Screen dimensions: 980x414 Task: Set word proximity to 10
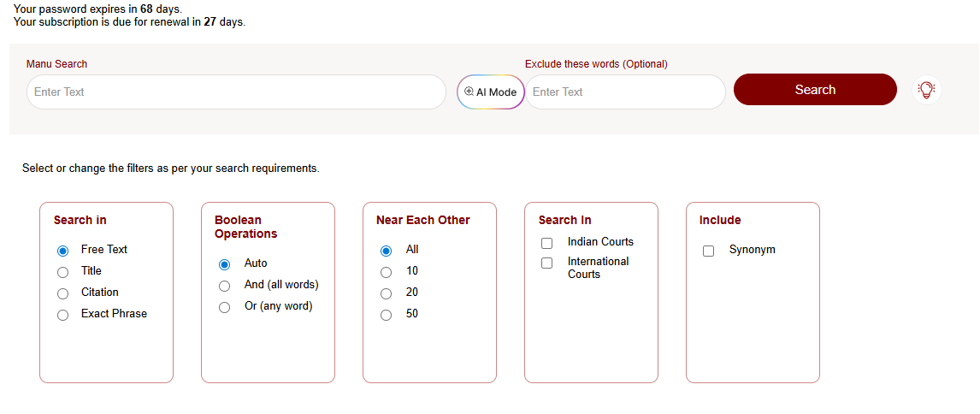[386, 272]
